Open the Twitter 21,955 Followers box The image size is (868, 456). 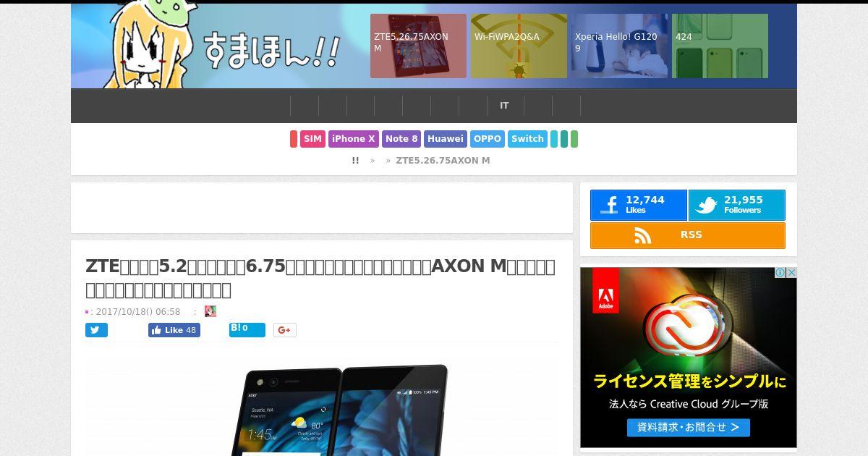point(736,206)
